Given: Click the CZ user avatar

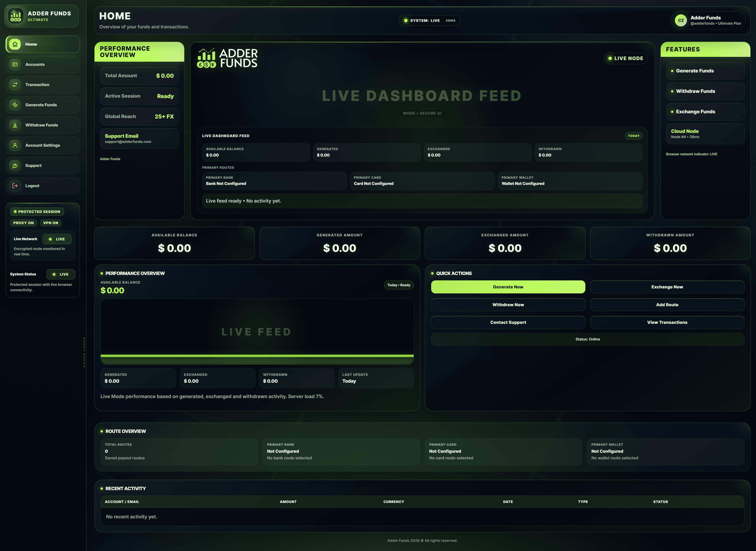Looking at the screenshot, I should tap(681, 20).
